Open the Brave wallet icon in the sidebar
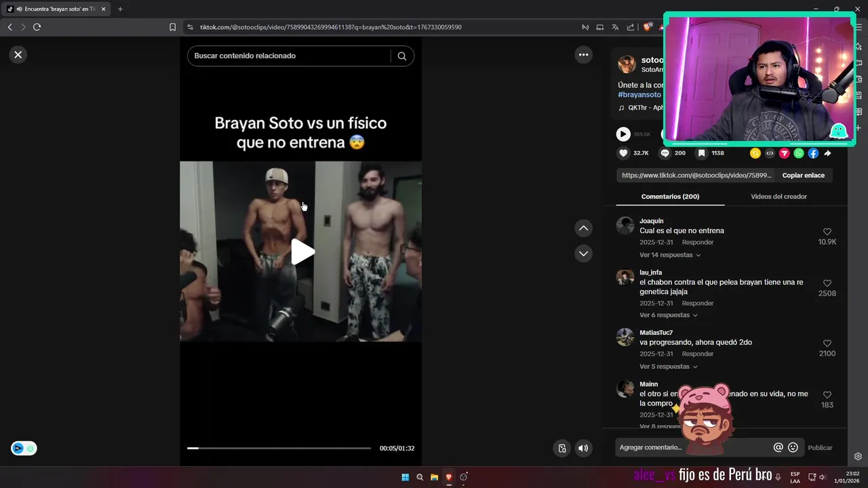 coord(858,79)
